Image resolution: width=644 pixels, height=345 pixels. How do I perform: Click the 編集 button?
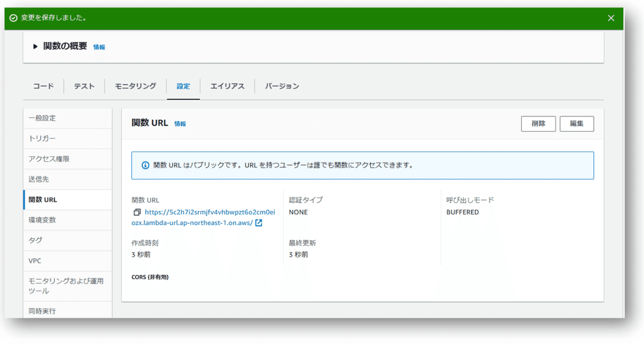577,123
